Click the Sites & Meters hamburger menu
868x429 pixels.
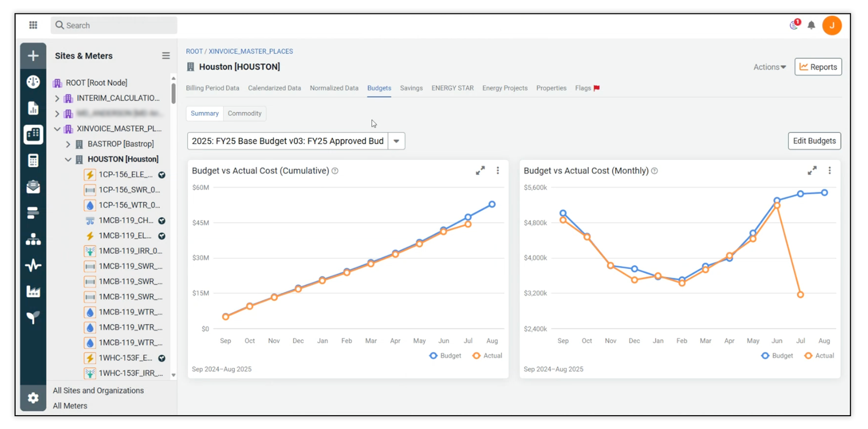(x=166, y=56)
